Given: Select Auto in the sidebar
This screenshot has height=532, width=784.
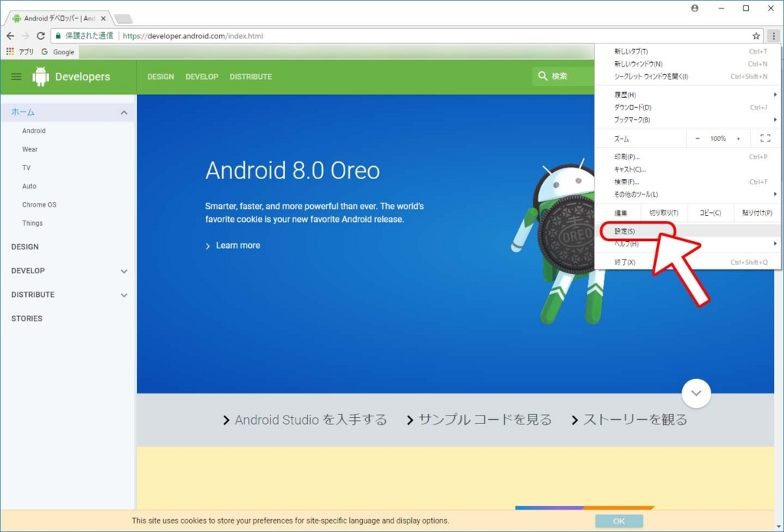Looking at the screenshot, I should [29, 186].
